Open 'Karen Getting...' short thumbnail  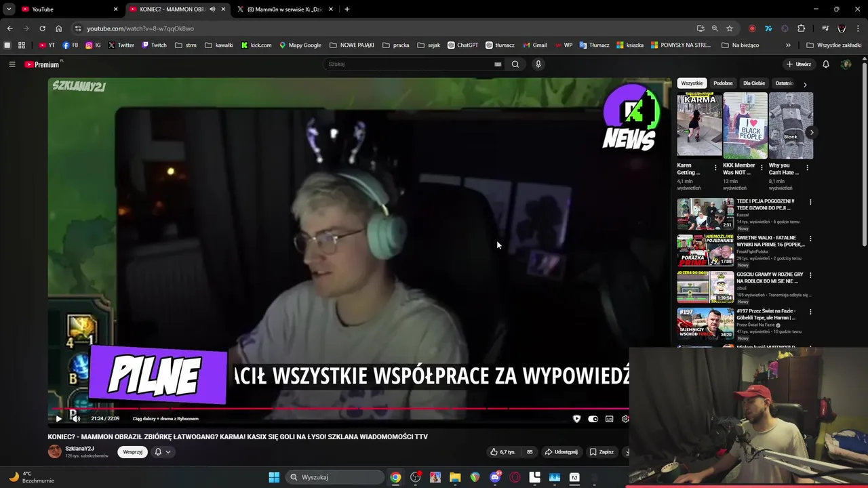tap(699, 125)
